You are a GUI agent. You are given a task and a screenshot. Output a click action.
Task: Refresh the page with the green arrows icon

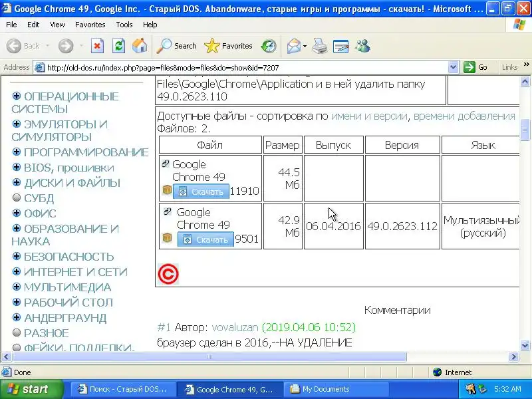[119, 46]
